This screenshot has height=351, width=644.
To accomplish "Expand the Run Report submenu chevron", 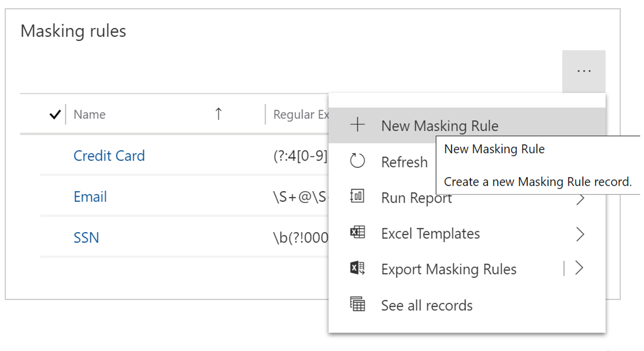I will 580,199.
